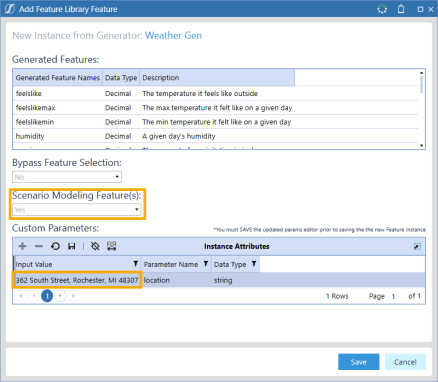The height and width of the screenshot is (382, 438).
Task: Select the feelslikemin feature row
Action: 215,122
